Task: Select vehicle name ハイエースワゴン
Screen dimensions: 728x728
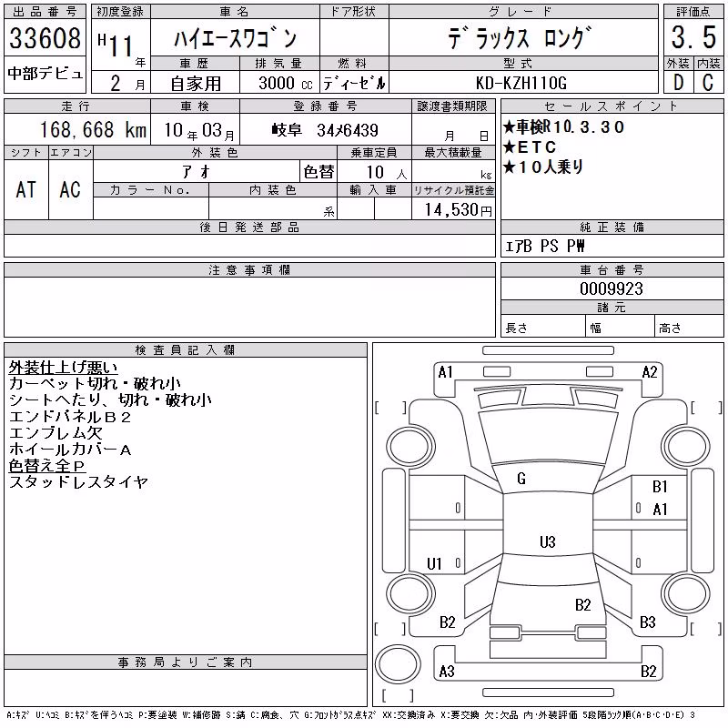Action: 235,38
